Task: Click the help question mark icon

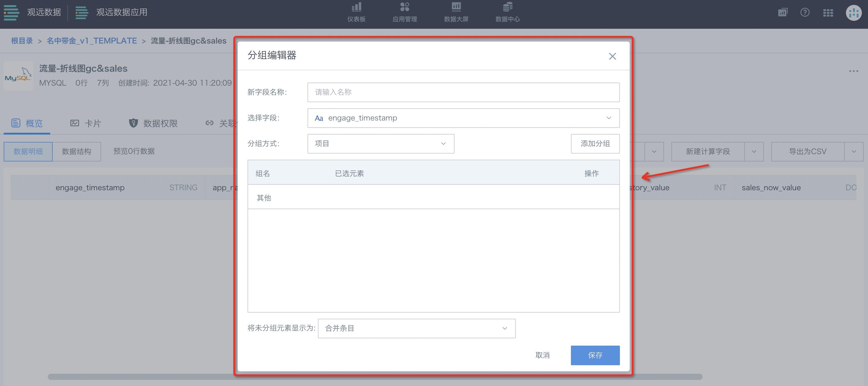Action: click(805, 13)
